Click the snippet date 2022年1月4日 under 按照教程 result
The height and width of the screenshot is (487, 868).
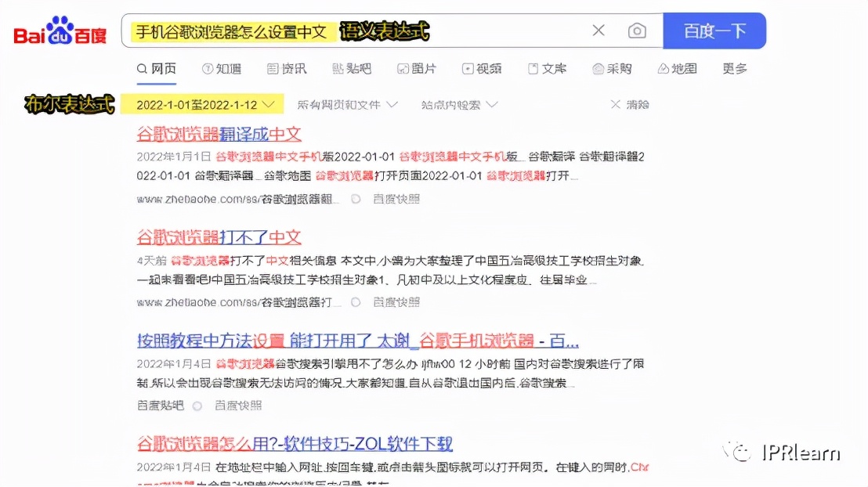click(174, 363)
